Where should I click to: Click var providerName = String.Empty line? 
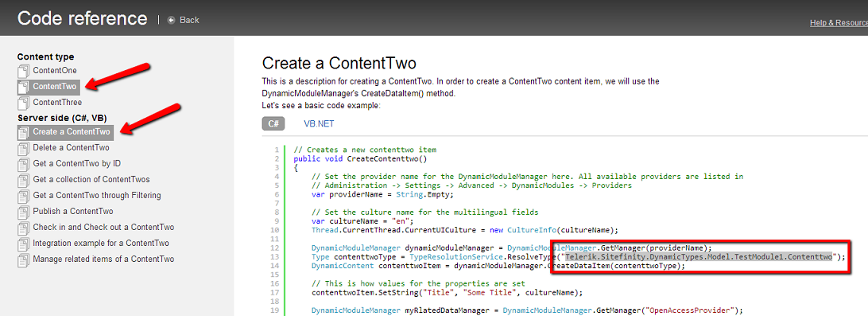(382, 194)
